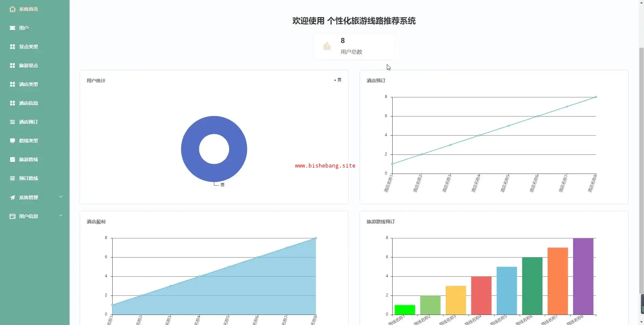
Task: Click the light green bar for 路线名称2
Action: tap(430, 305)
